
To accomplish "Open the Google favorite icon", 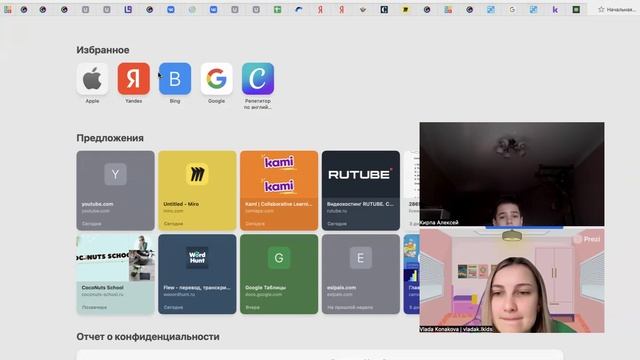I will tap(216, 79).
